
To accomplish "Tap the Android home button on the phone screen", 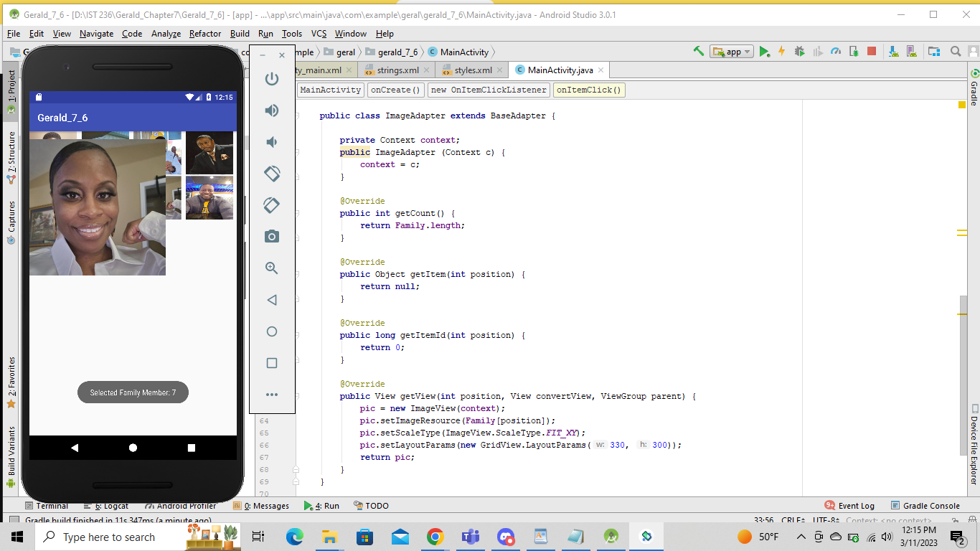I will (x=133, y=448).
